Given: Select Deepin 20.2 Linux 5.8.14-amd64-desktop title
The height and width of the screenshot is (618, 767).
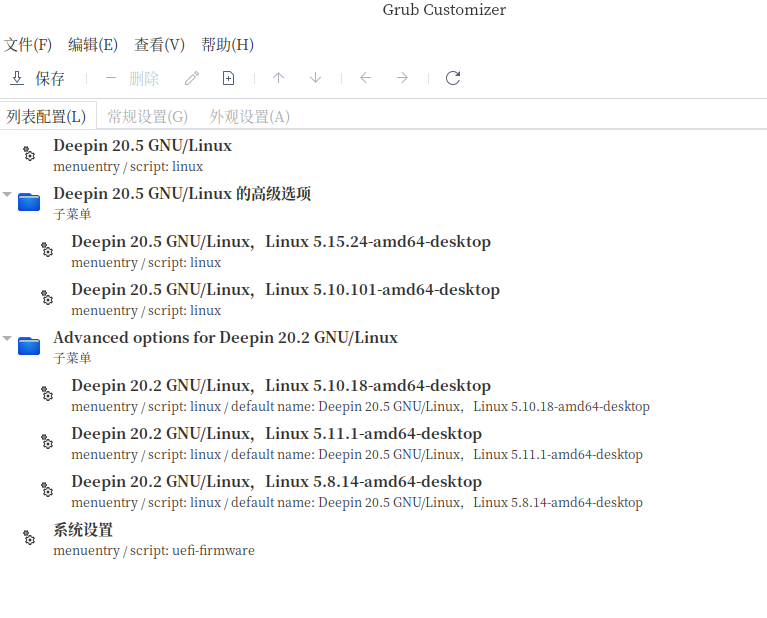Looking at the screenshot, I should coord(276,481).
